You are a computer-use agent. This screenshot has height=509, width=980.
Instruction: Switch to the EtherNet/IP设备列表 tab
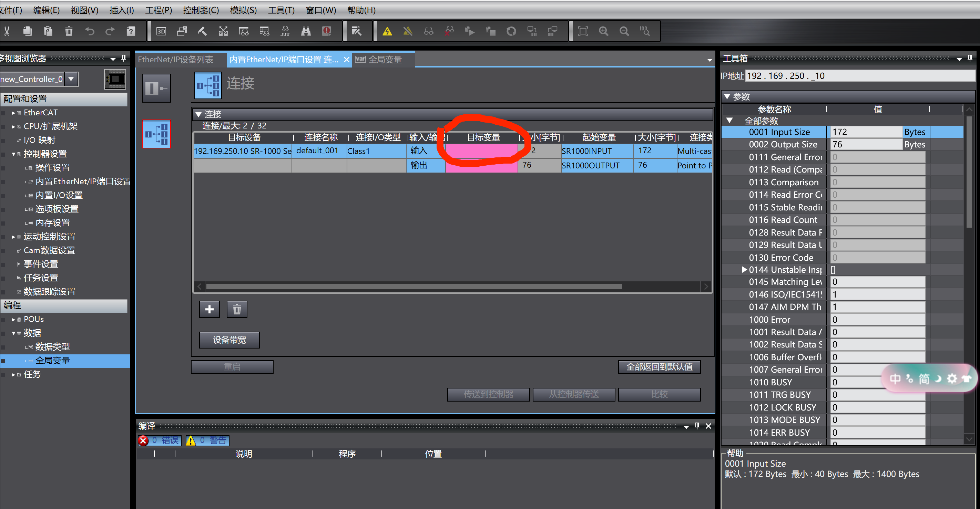pyautogui.click(x=176, y=60)
